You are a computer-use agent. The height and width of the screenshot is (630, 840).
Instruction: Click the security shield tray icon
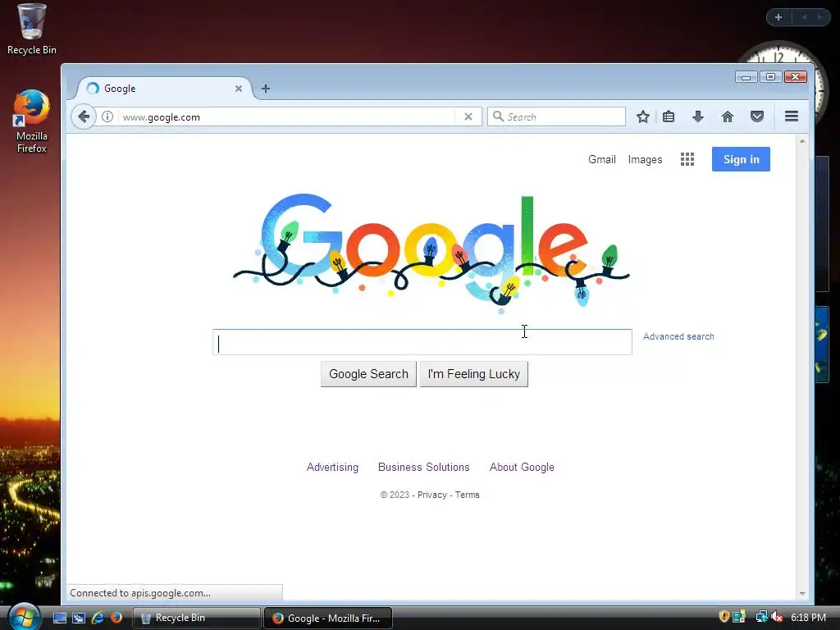pyautogui.click(x=724, y=617)
